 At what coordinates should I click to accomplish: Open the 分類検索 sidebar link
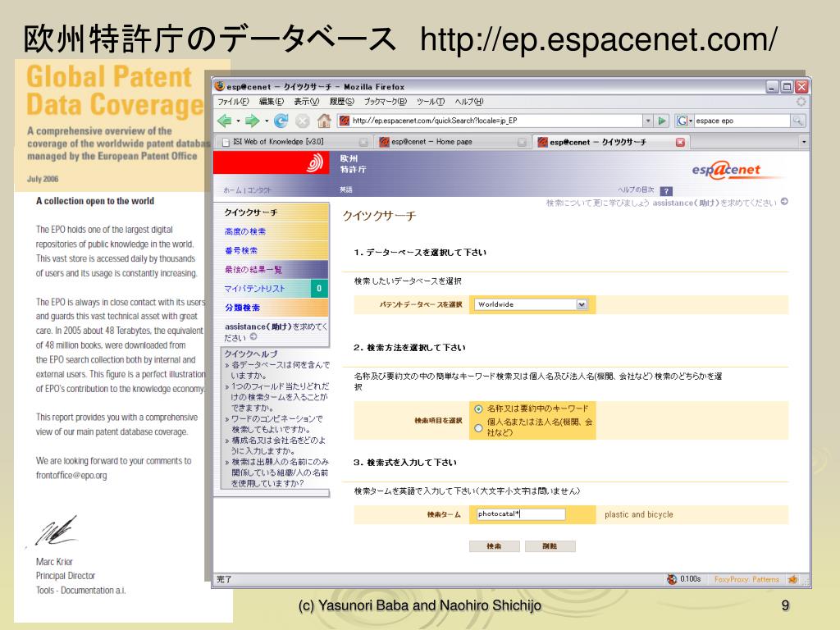pos(242,308)
